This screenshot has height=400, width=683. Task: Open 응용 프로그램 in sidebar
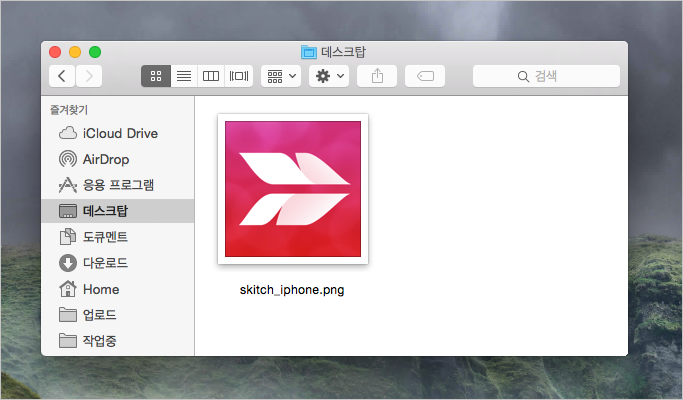tap(118, 185)
